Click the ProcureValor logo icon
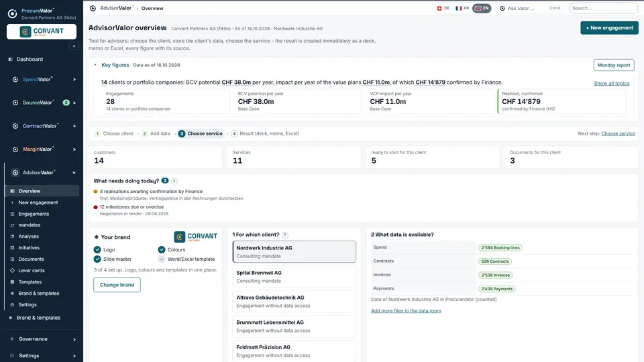Viewport: 644px width, 362px height. pos(12,13)
